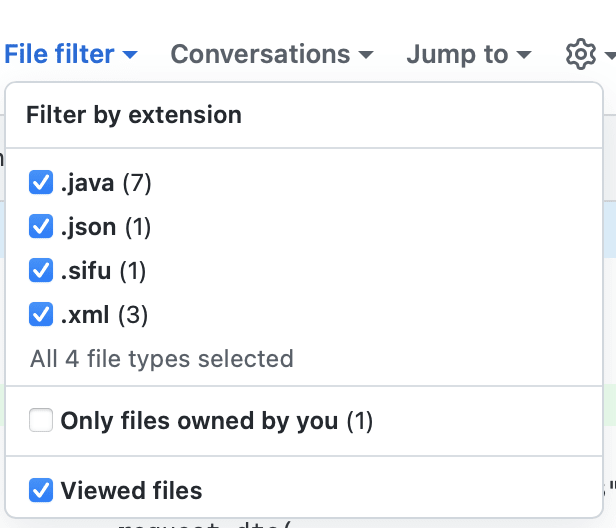
Task: Collapse the File filter dropdown
Action: (71, 54)
